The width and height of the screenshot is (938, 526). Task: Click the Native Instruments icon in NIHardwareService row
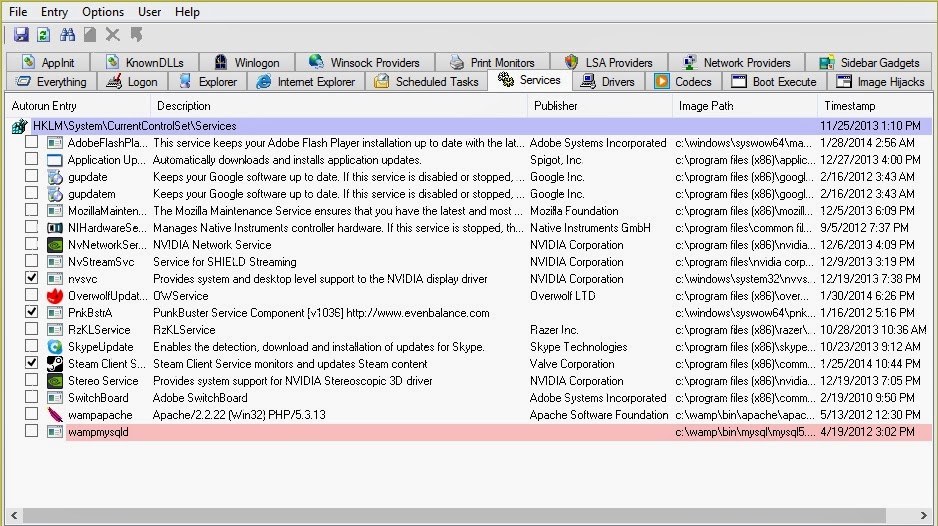coord(55,228)
